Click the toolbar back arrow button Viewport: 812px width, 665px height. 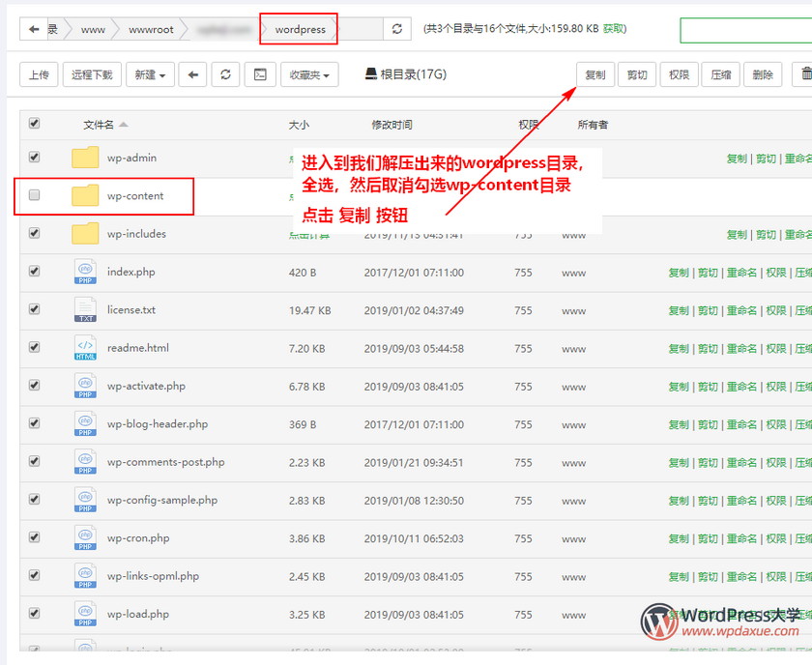[192, 75]
